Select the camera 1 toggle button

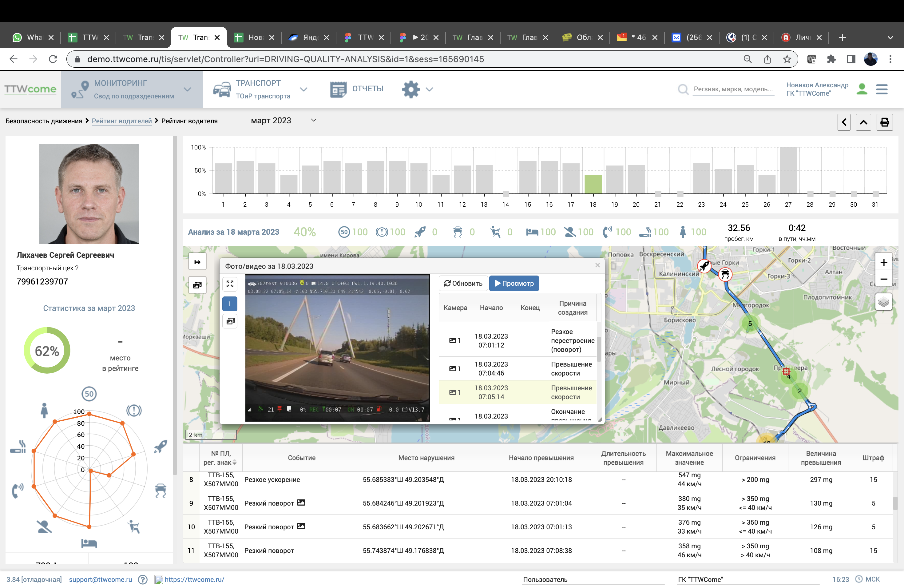(x=230, y=304)
